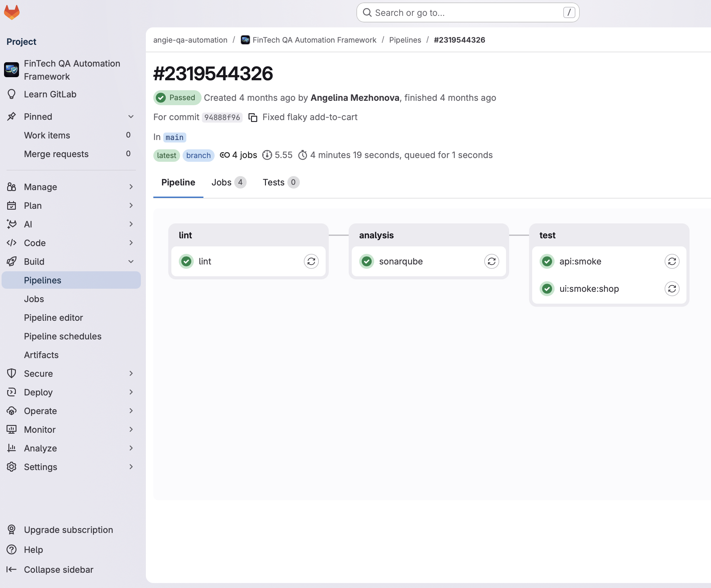711x588 pixels.
Task: Click the Settings gear icon
Action: click(12, 467)
